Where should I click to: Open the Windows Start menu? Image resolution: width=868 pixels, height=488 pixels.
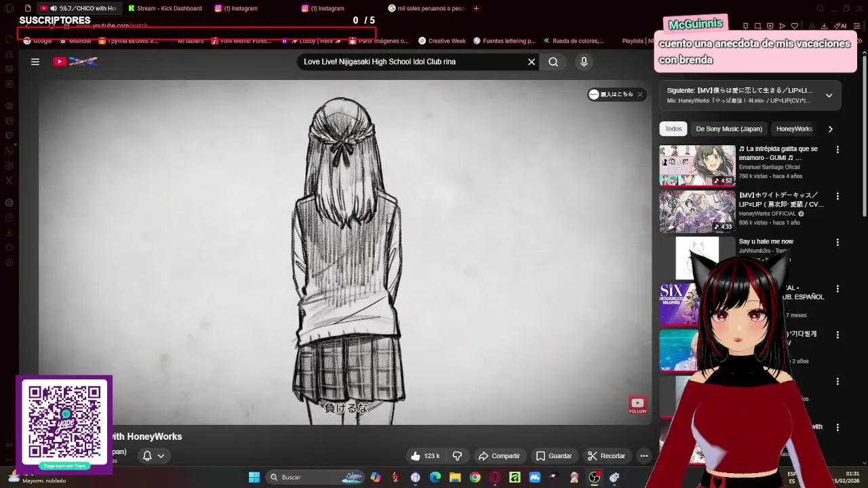(254, 477)
